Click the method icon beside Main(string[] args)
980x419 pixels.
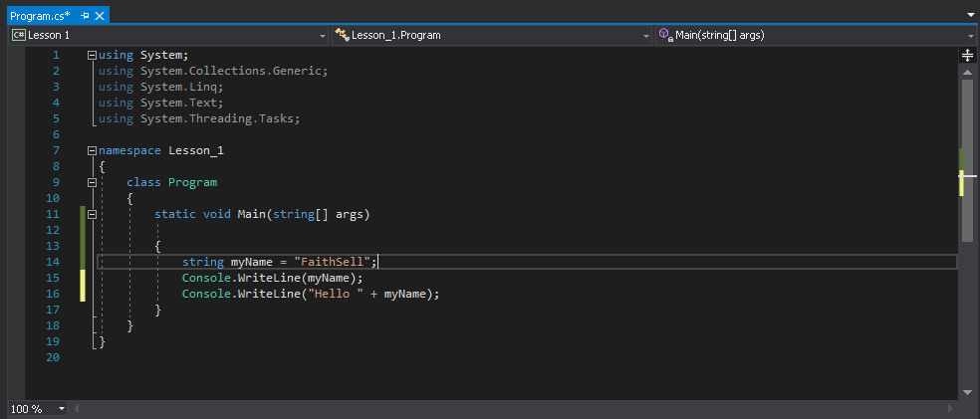pyautogui.click(x=665, y=35)
